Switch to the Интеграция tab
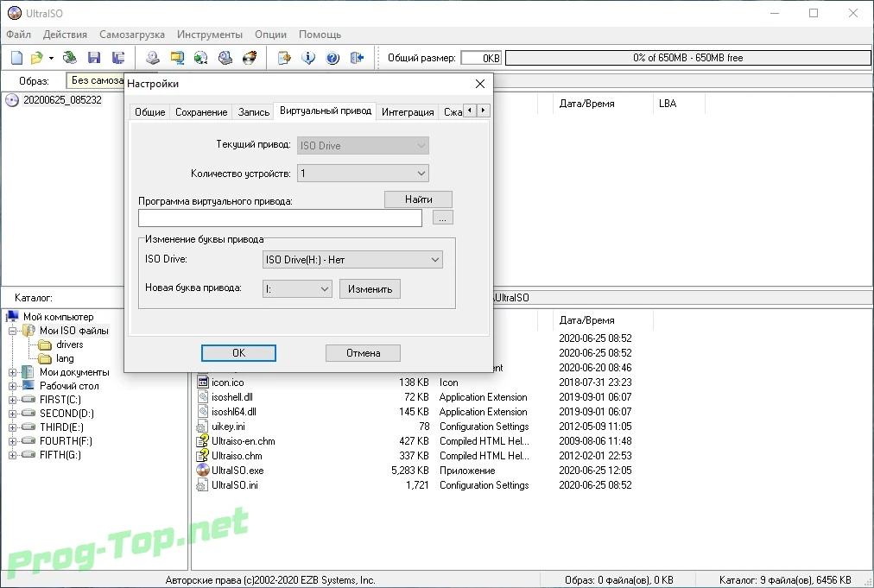Screen dimensions: 874x588 [408, 112]
